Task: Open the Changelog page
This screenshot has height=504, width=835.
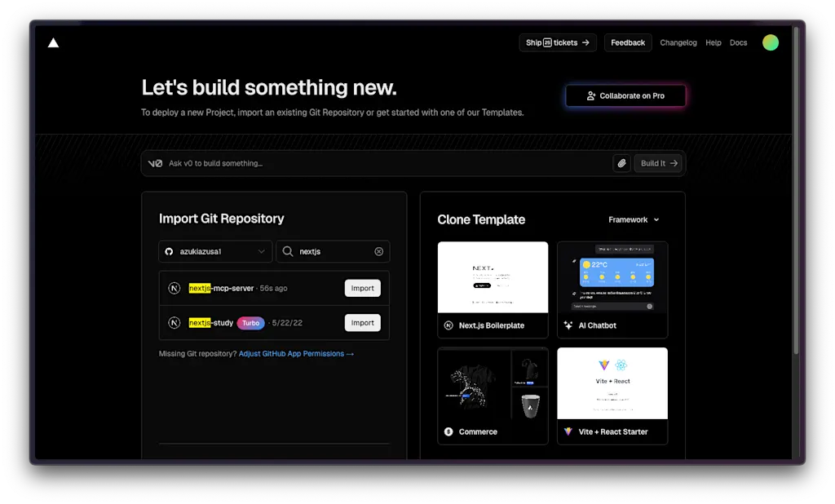Action: [678, 42]
